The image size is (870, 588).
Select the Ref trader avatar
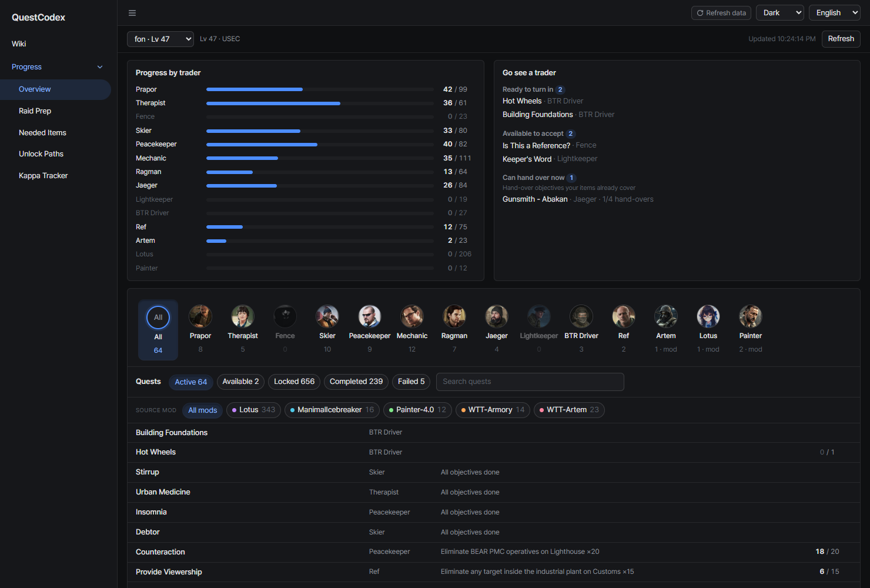click(x=624, y=316)
